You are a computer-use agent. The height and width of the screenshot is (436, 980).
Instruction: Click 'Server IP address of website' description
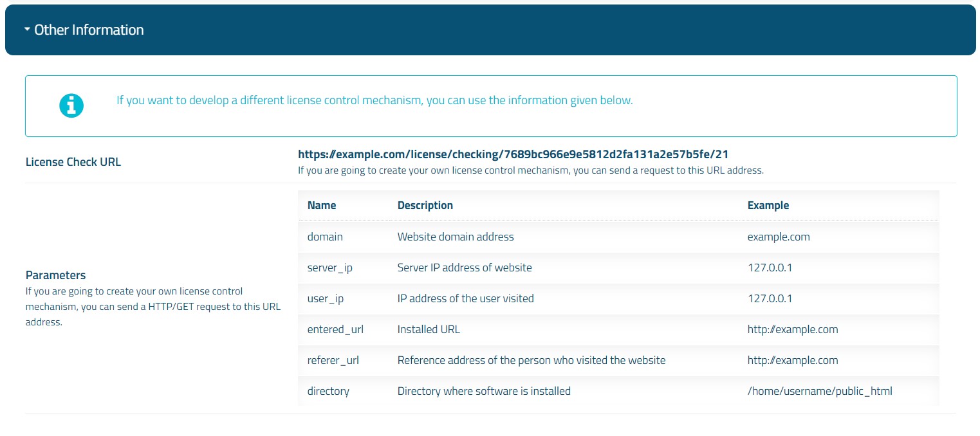[x=465, y=268]
